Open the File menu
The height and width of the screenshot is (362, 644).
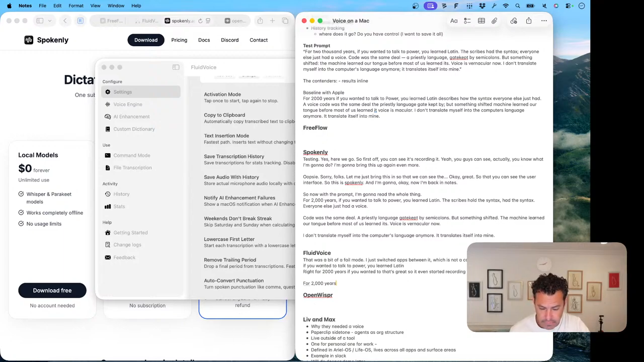point(42,6)
